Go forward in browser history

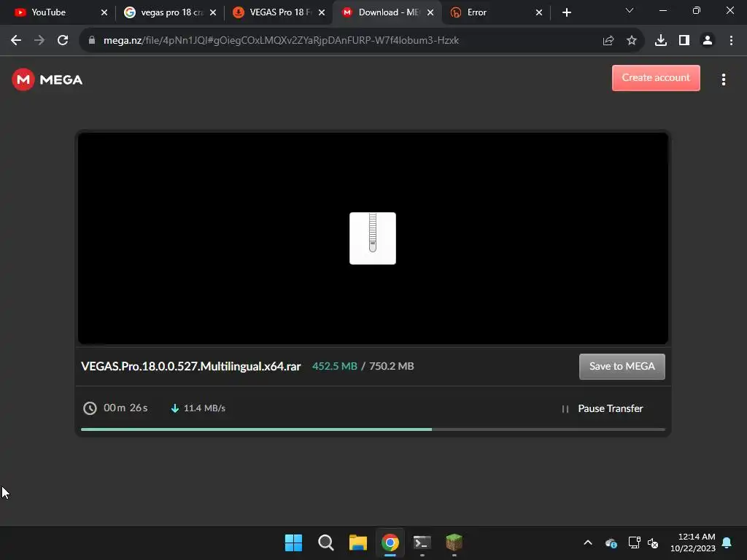pos(39,41)
